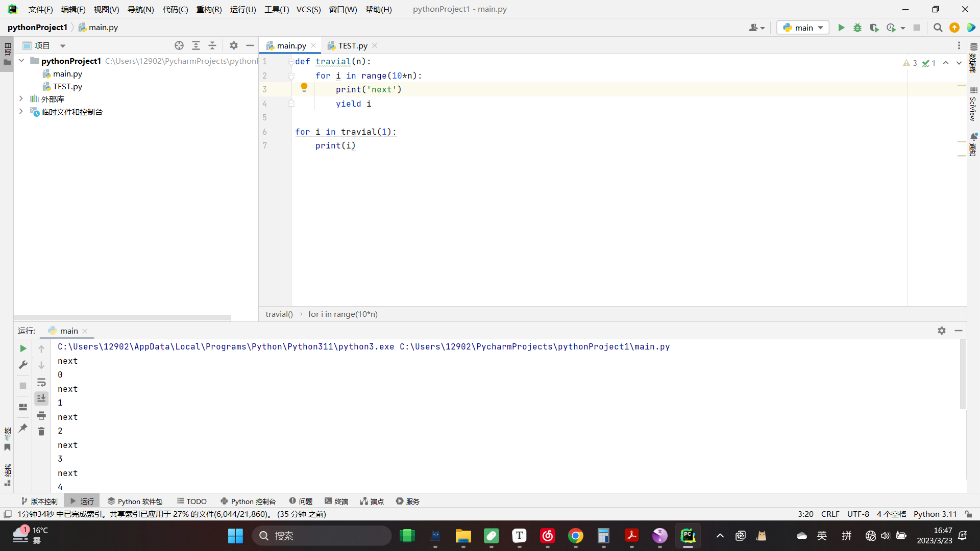This screenshot has height=551, width=980.
Task: Close the main.py editor tab
Action: (313, 45)
